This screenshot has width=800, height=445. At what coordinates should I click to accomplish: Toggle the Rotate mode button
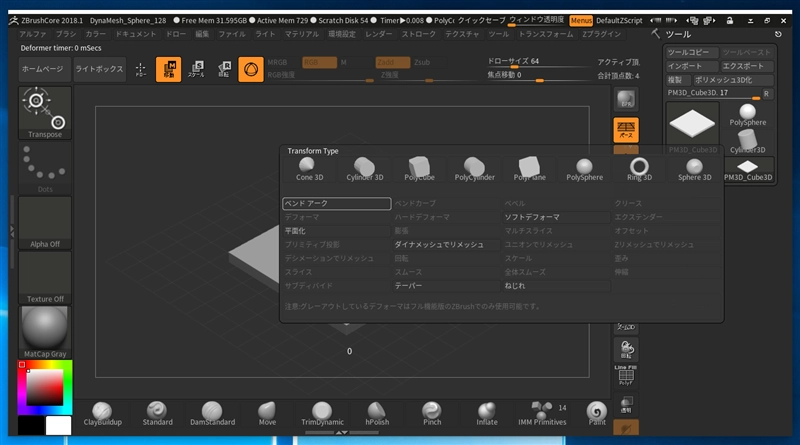coord(223,69)
